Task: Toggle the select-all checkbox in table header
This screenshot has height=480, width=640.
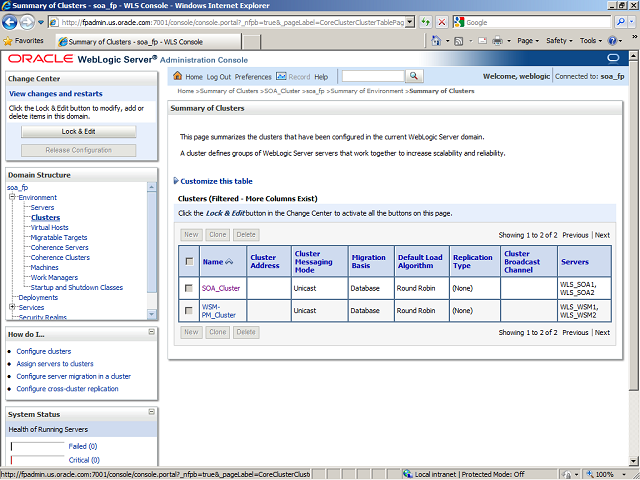Action: (189, 262)
